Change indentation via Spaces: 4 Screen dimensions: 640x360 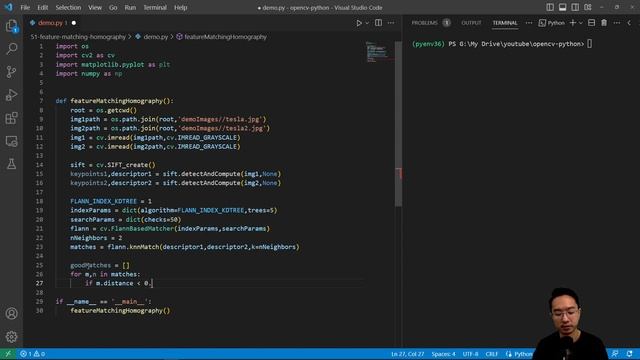point(443,354)
